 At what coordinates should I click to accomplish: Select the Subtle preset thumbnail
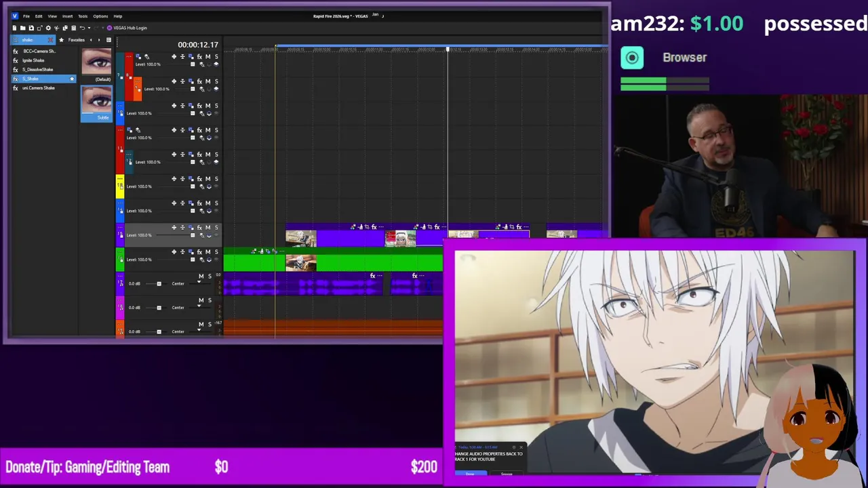coord(96,104)
